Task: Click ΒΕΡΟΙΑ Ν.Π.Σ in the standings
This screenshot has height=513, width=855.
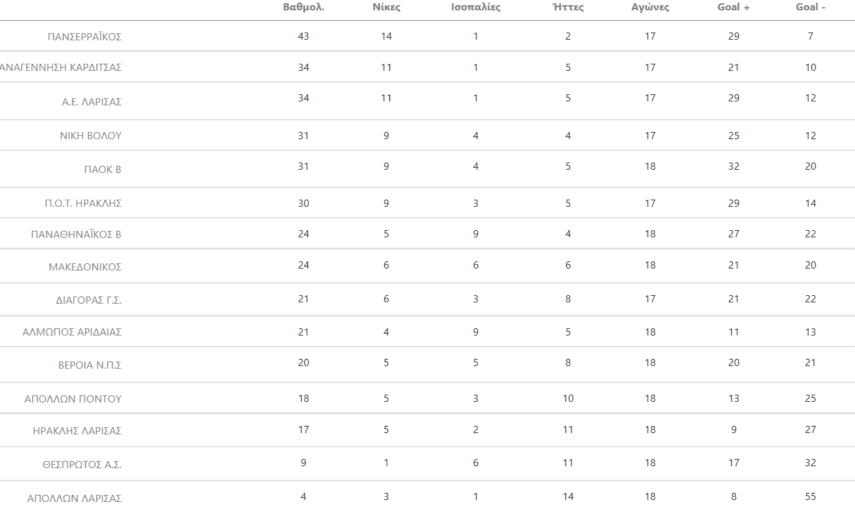Action: 94,366
